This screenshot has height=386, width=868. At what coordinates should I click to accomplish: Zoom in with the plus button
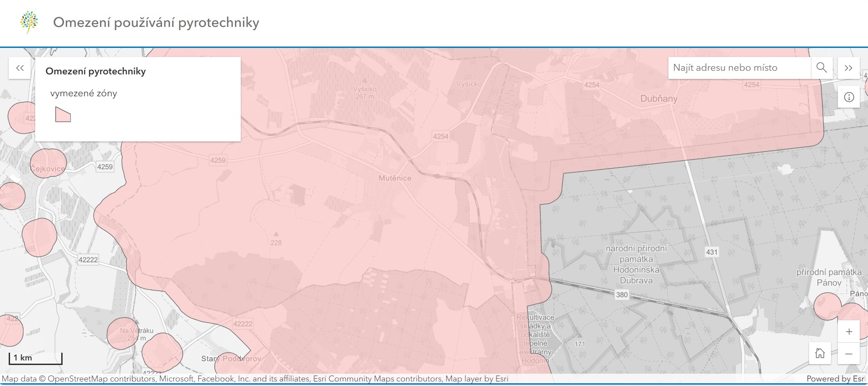tap(849, 332)
